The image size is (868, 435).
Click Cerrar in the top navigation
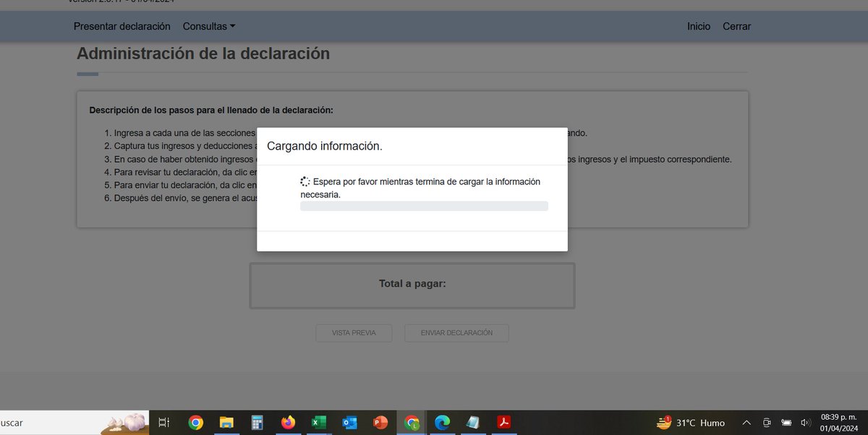click(736, 26)
